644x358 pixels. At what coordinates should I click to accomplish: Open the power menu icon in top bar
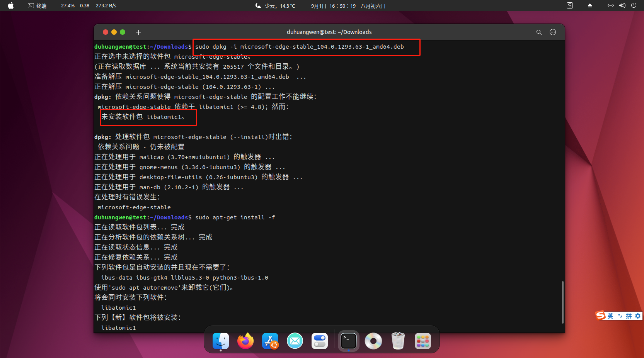pyautogui.click(x=634, y=5)
